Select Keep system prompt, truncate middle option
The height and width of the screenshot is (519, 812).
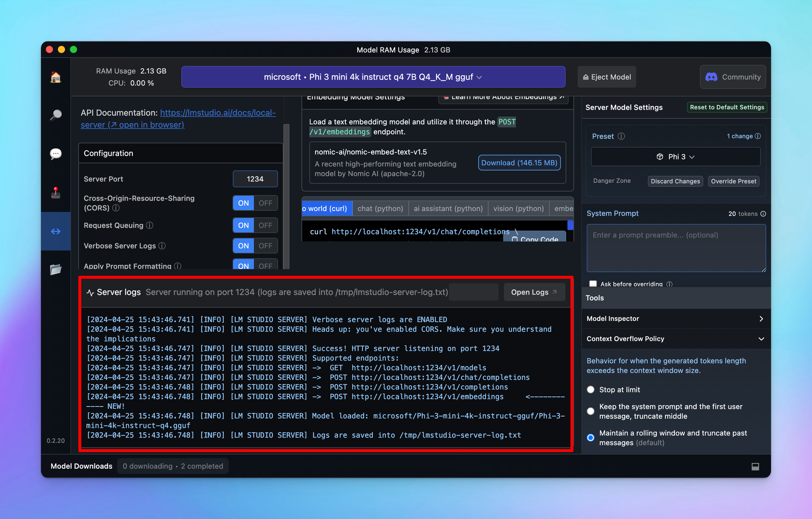pos(591,411)
